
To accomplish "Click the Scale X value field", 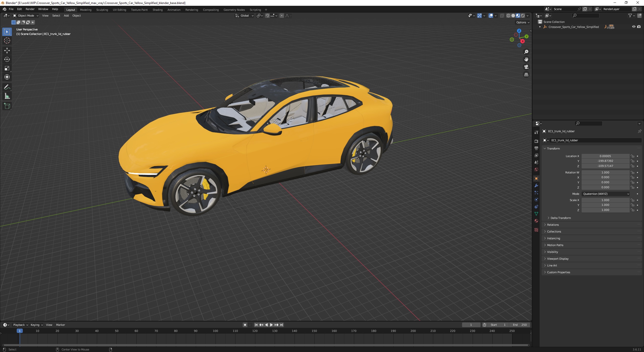I will 605,200.
